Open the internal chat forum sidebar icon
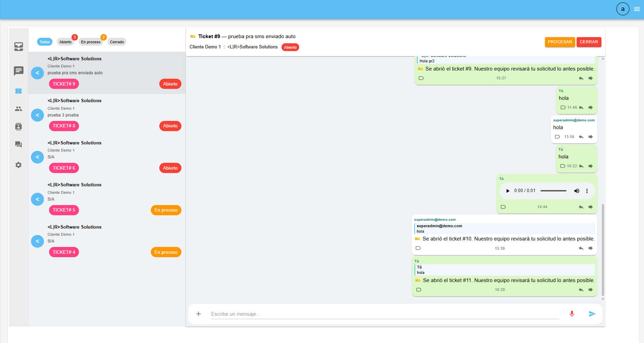Image resolution: width=644 pixels, height=343 pixels. [18, 144]
